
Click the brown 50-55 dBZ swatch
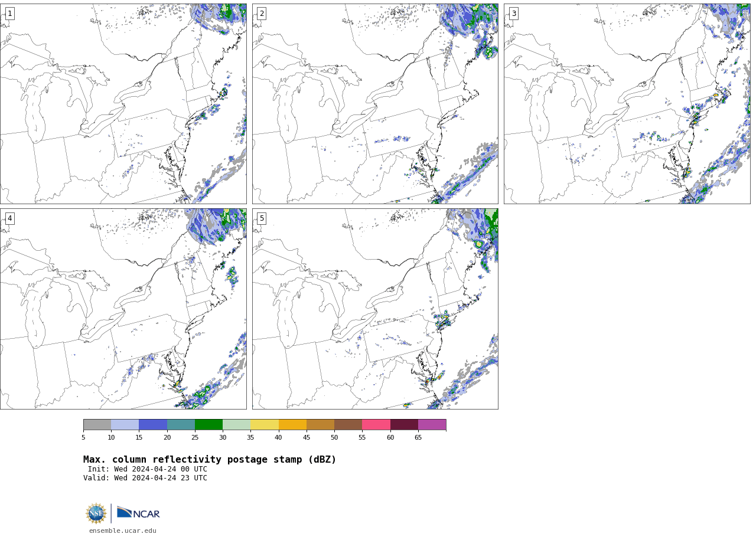point(348,425)
